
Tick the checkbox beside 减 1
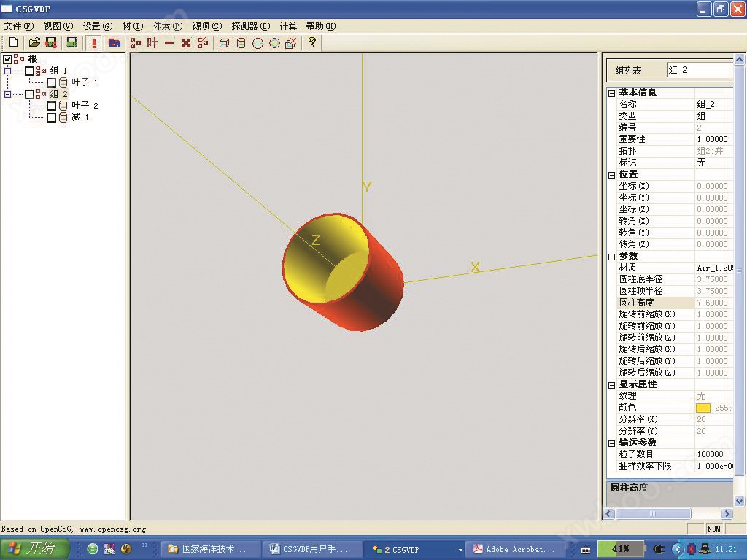tap(52, 117)
